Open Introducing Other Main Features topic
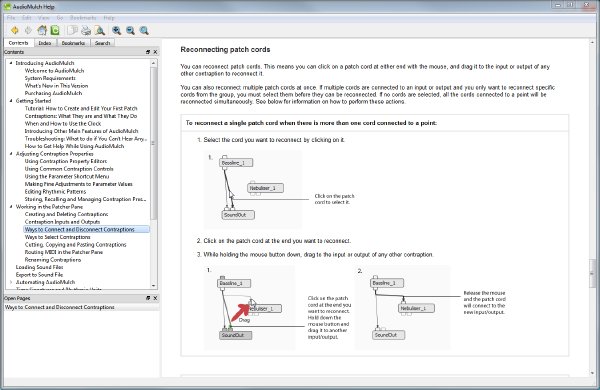 82,131
